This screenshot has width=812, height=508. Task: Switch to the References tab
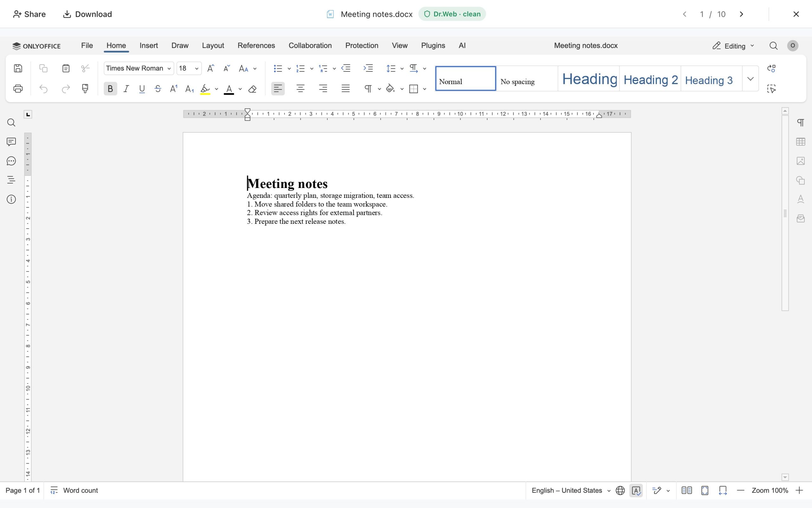pyautogui.click(x=256, y=45)
